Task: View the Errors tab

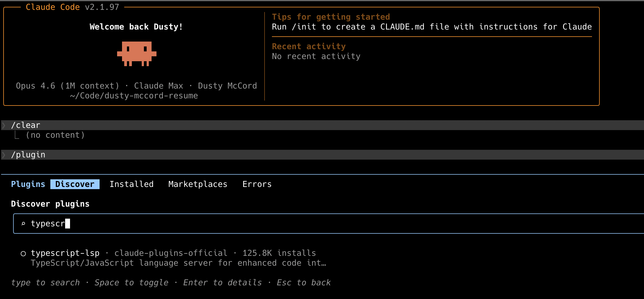Action: click(257, 184)
